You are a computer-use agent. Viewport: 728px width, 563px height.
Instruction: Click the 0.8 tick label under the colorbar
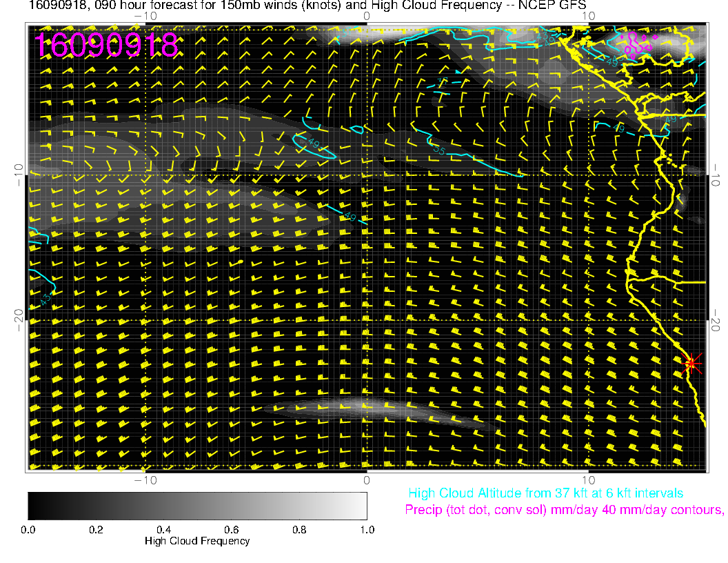299,530
